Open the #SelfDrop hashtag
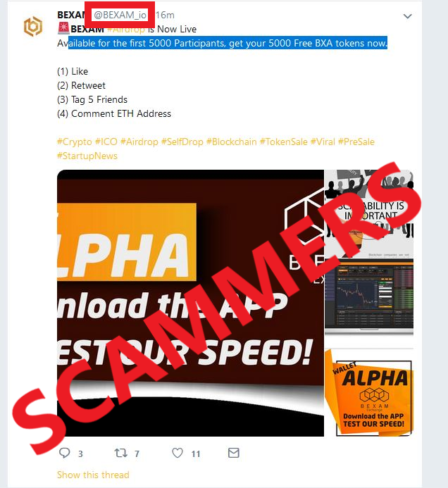This screenshot has width=448, height=488. pos(182,142)
